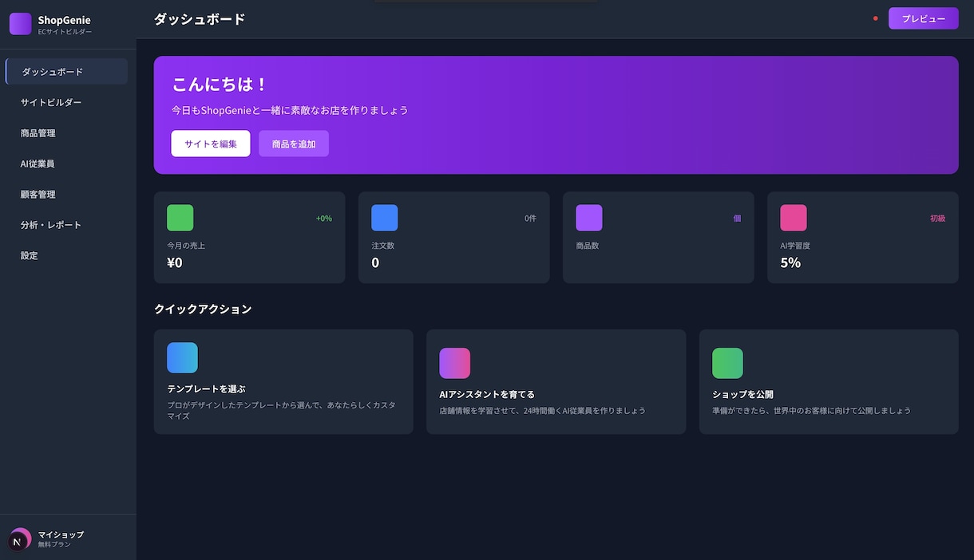Click the ダッシュボード page title in header
This screenshot has height=560, width=974.
[x=200, y=19]
